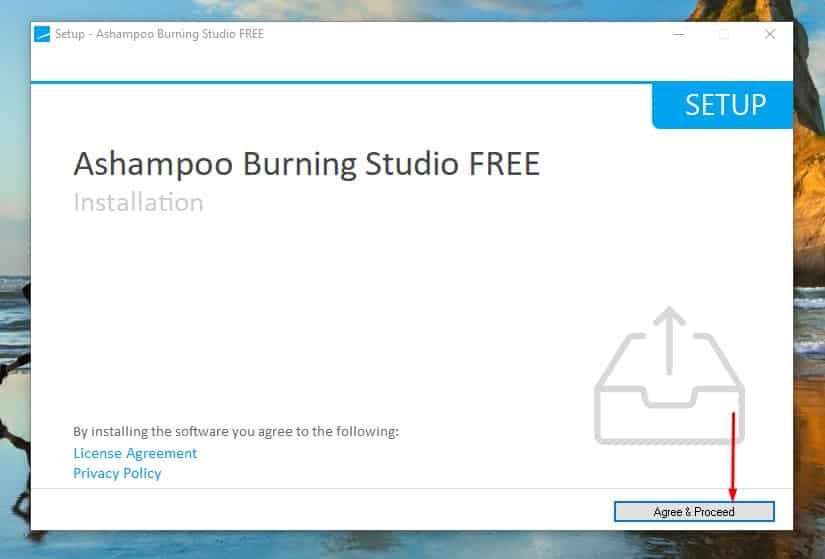825x559 pixels.
Task: Close the Ashampoo setup window
Action: pyautogui.click(x=769, y=34)
